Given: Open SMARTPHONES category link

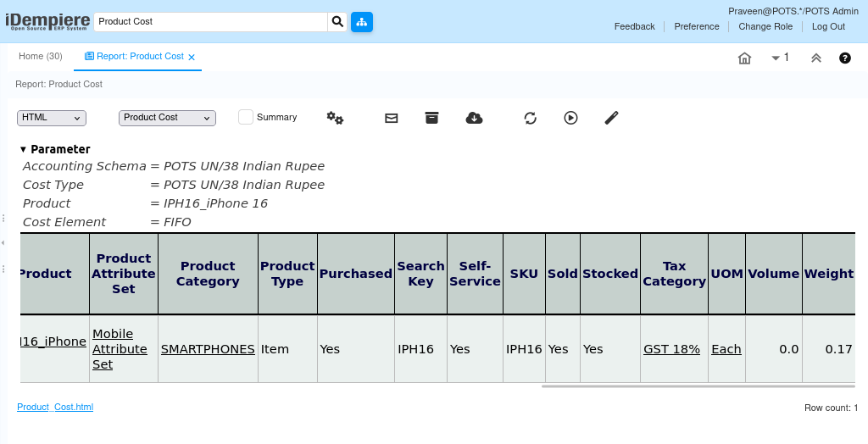Looking at the screenshot, I should pos(208,349).
